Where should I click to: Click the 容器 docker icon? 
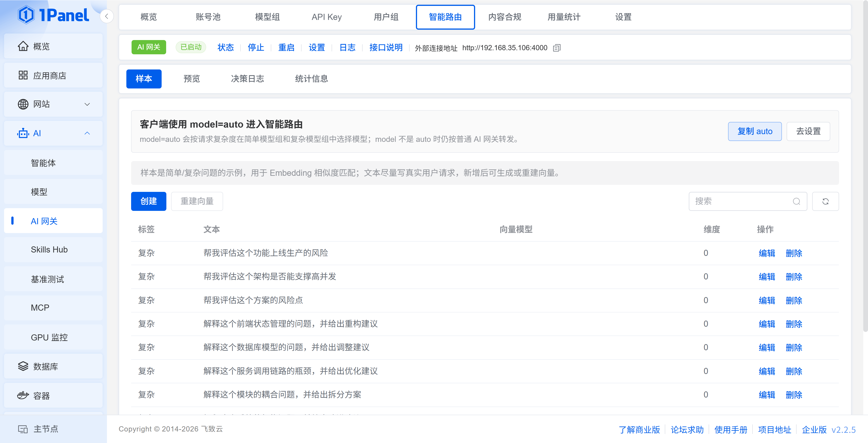[x=23, y=395]
